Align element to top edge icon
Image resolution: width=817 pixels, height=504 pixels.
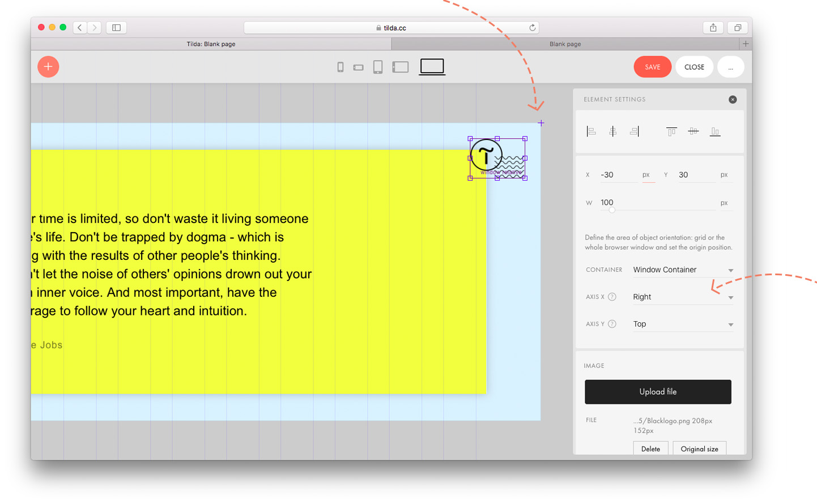[671, 131]
